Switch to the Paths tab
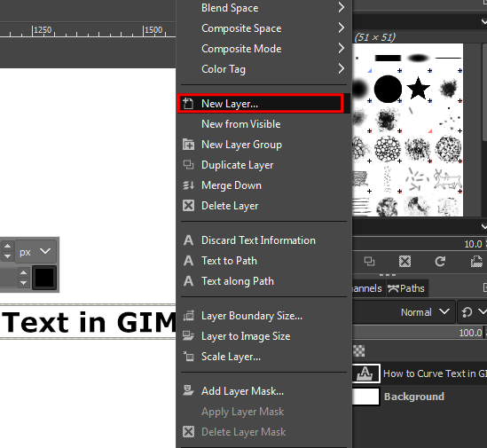Viewport: 487px width, 448px height. click(406, 288)
